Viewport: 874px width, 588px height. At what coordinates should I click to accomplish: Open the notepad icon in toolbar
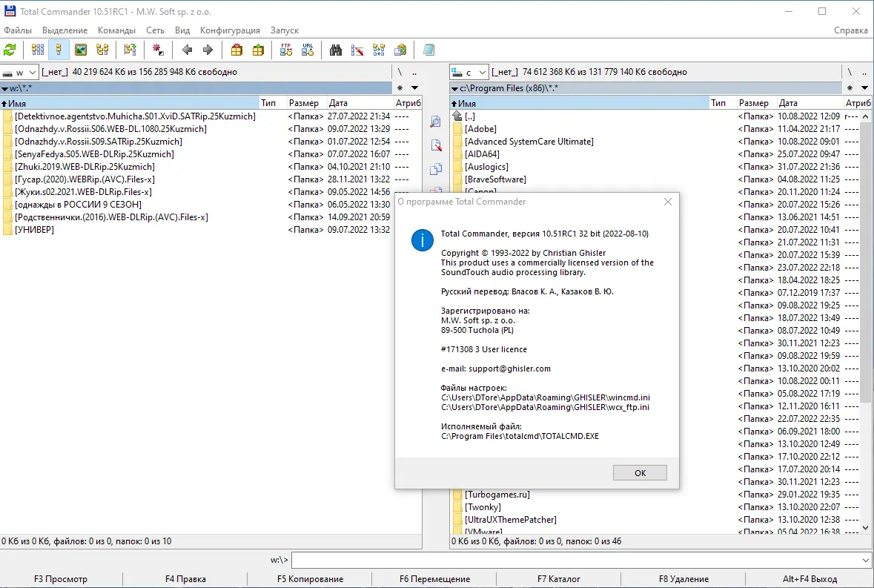tap(428, 50)
